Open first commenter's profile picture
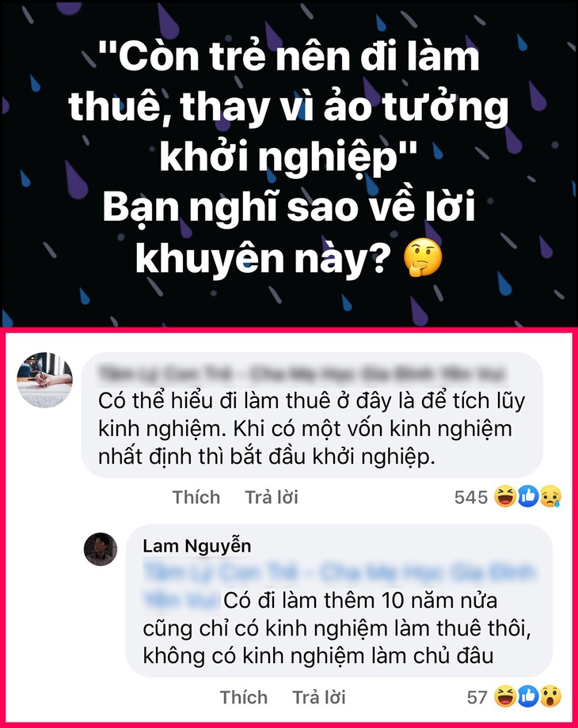This screenshot has width=578, height=728. tap(44, 380)
